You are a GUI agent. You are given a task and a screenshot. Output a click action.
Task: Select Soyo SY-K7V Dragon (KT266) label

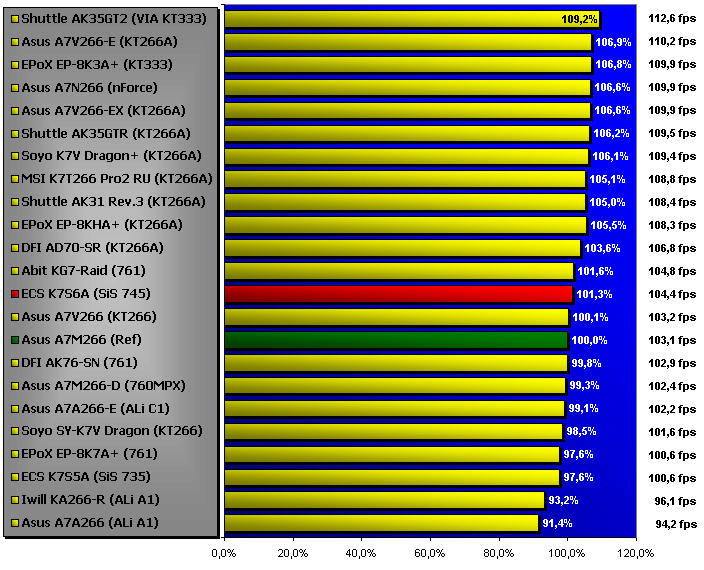(112, 431)
